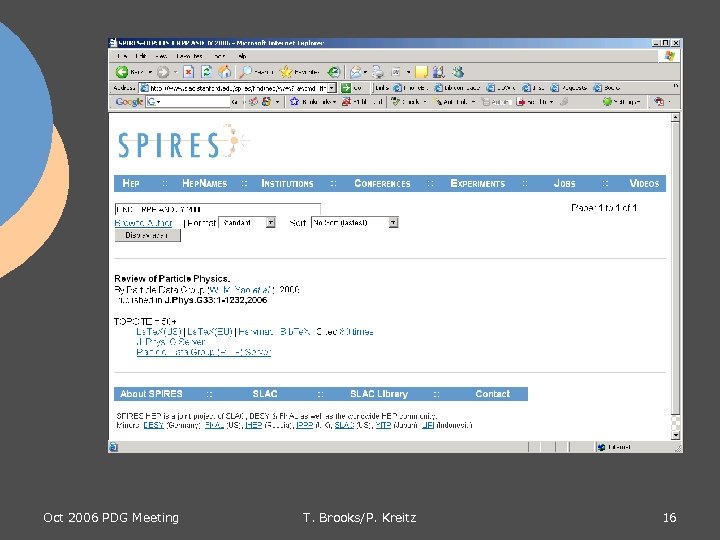Open the Edit icon dropdown arrow
Image resolution: width=720 pixels, height=540 pixels.
(x=408, y=72)
